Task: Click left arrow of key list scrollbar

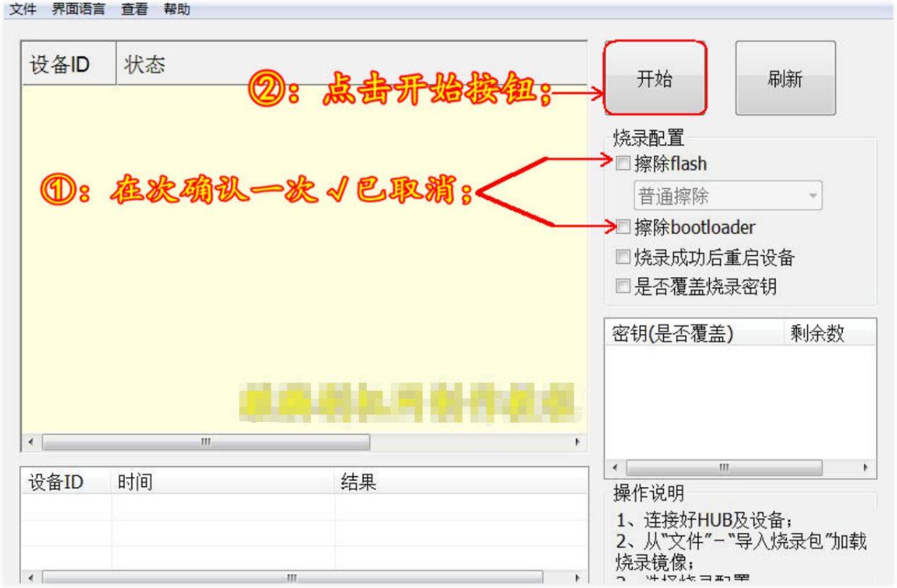Action: point(614,468)
